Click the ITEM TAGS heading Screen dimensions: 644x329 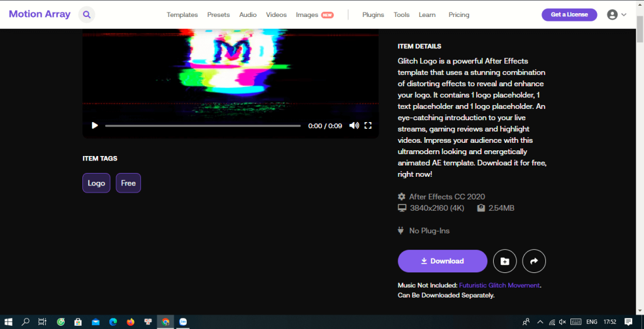[x=100, y=158]
